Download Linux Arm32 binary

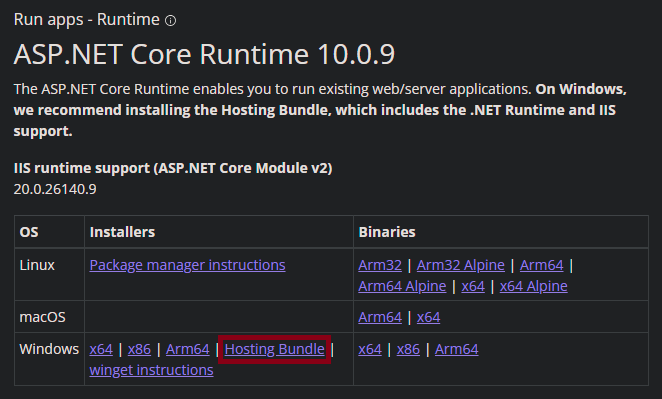click(x=380, y=265)
